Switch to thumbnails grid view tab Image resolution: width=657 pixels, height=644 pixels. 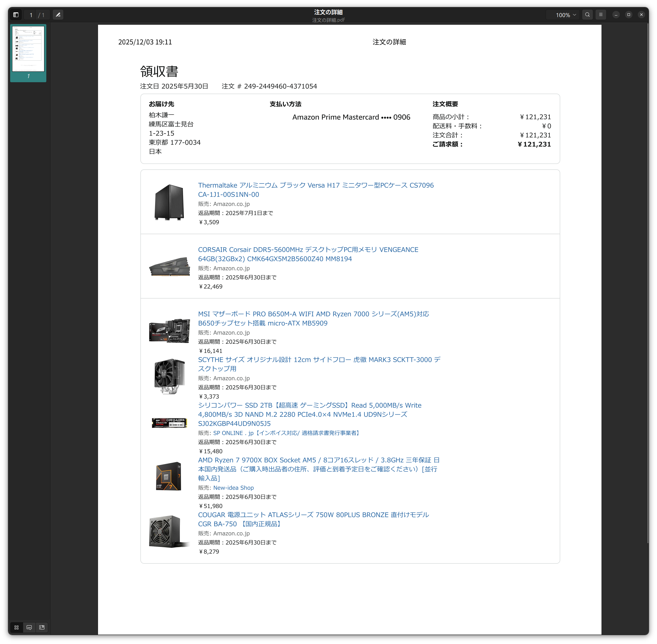coord(16,627)
